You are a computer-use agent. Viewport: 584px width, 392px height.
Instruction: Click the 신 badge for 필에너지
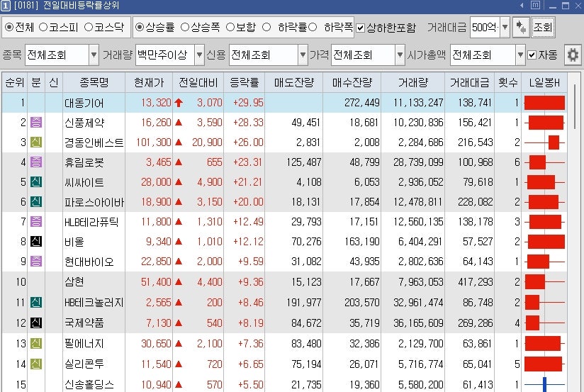click(x=36, y=343)
